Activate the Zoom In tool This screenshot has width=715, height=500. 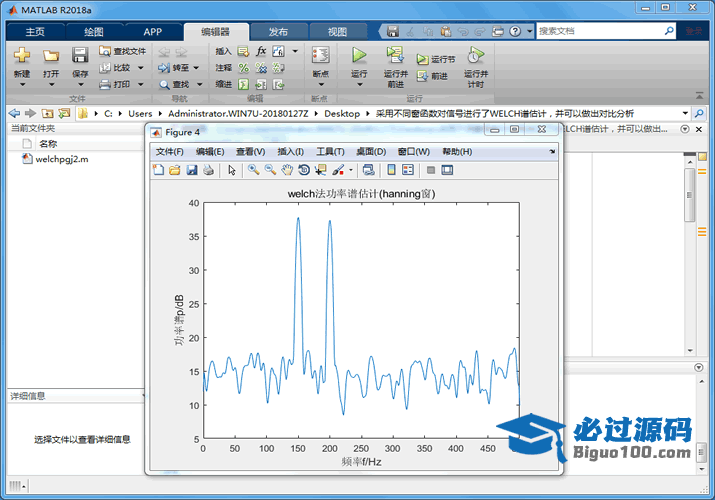click(254, 170)
